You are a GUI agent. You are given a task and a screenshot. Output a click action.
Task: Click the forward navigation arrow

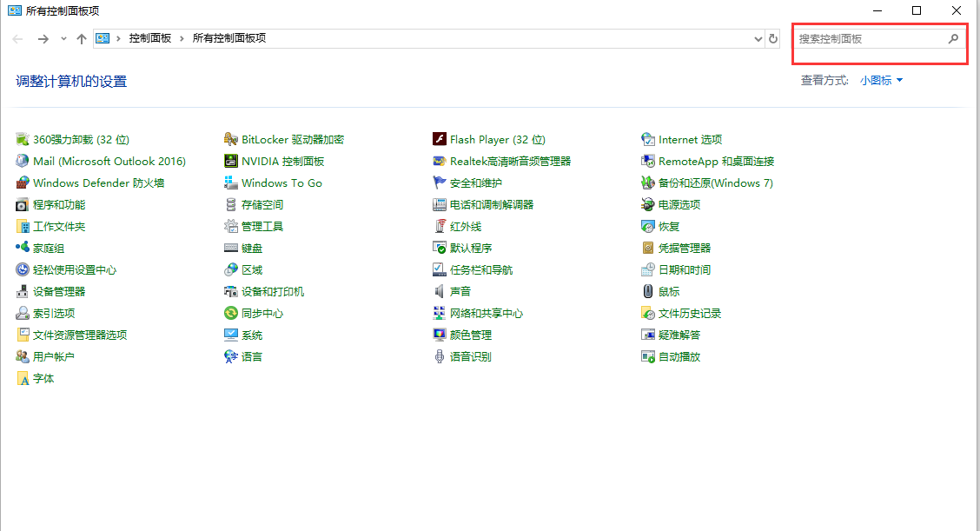click(x=43, y=39)
